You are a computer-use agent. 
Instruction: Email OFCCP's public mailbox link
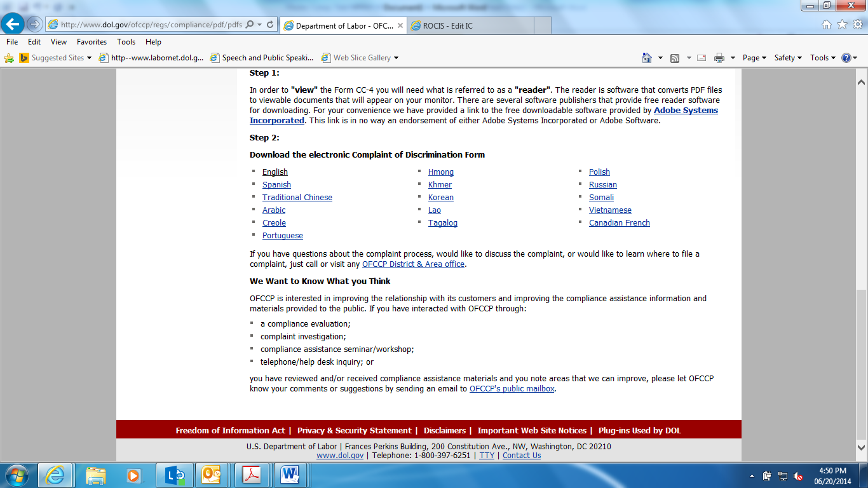click(512, 389)
